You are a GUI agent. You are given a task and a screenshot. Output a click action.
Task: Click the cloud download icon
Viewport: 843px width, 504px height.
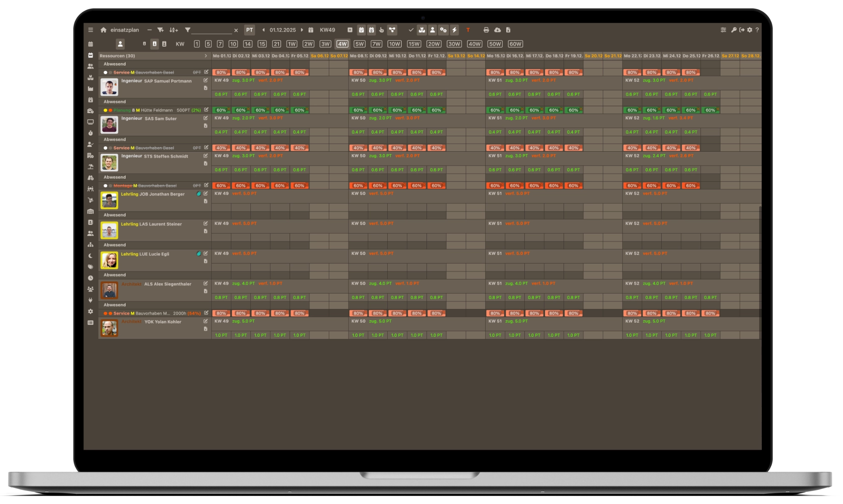[497, 30]
